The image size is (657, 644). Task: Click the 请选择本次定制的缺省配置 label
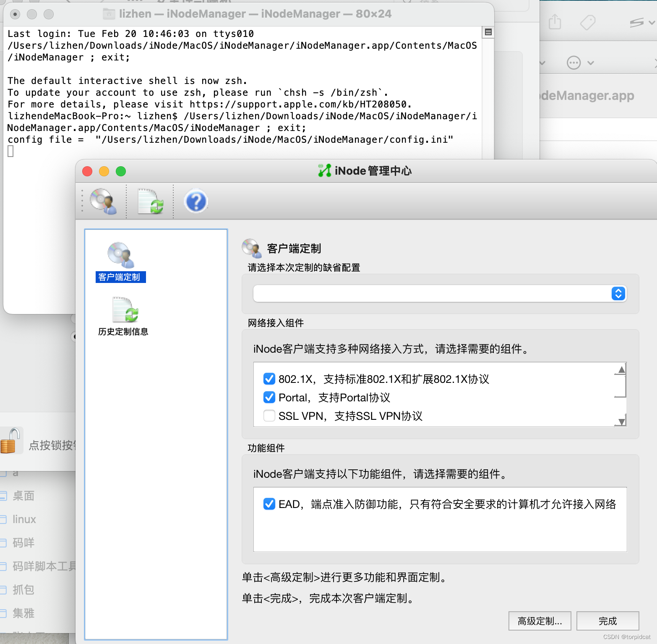304,267
